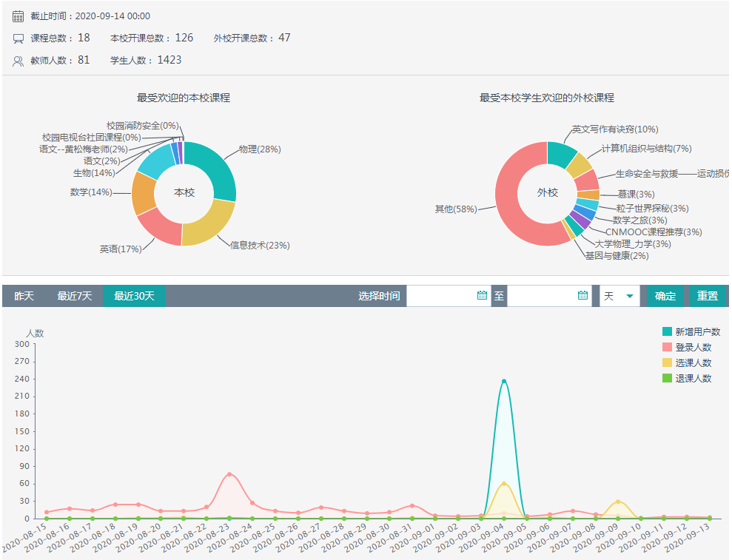Click the start date input field

441,296
